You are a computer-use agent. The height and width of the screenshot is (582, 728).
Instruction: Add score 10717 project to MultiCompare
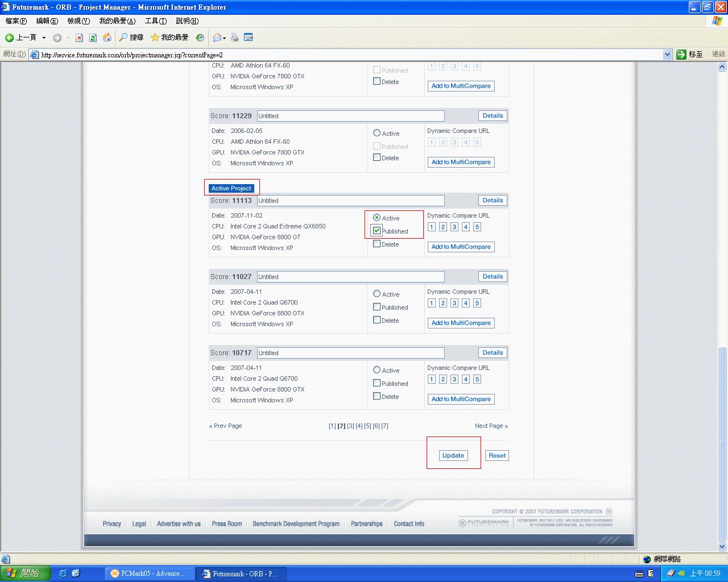coord(461,399)
